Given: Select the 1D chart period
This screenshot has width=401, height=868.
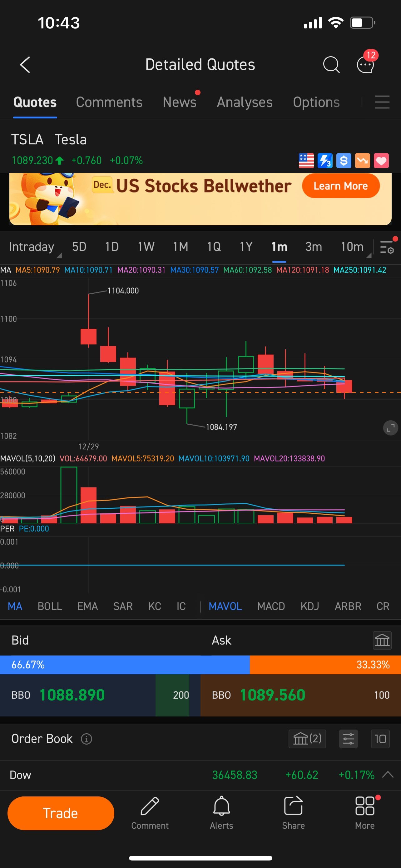Looking at the screenshot, I should (x=112, y=247).
